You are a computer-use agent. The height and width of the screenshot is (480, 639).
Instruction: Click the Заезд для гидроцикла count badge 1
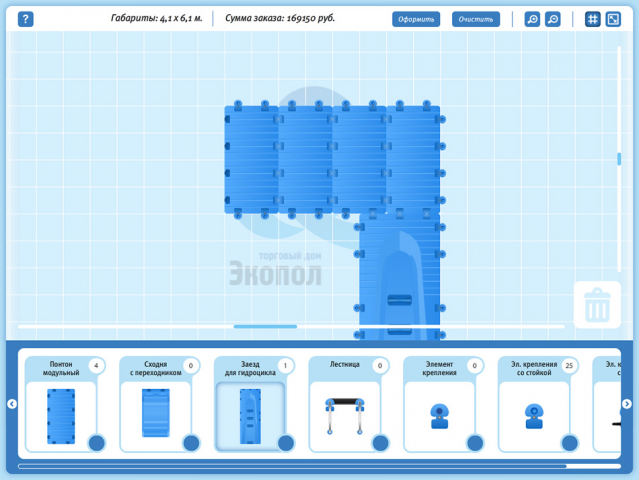285,366
